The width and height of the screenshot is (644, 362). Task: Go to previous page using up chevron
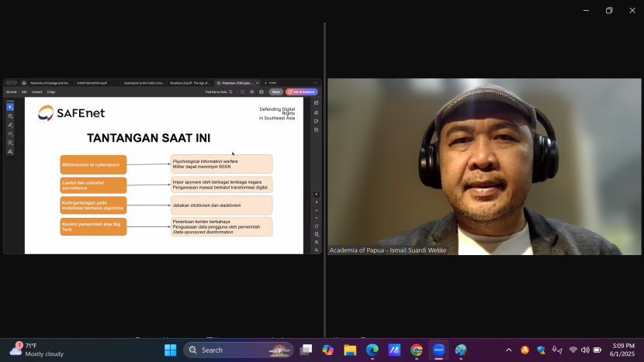[317, 209]
